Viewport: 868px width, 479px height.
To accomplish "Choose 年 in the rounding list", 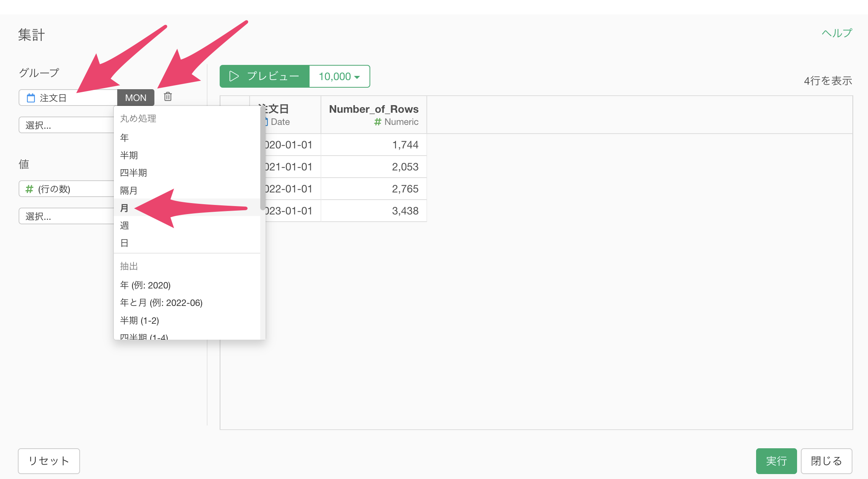I will point(187,137).
